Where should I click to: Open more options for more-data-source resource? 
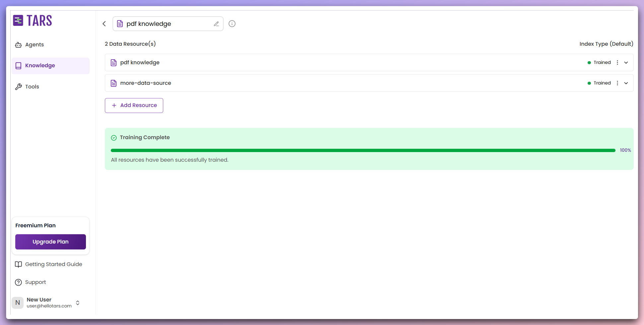tap(617, 83)
